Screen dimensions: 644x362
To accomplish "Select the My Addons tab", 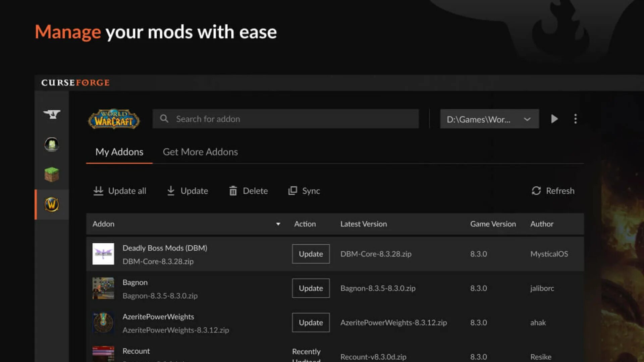I will (x=119, y=152).
